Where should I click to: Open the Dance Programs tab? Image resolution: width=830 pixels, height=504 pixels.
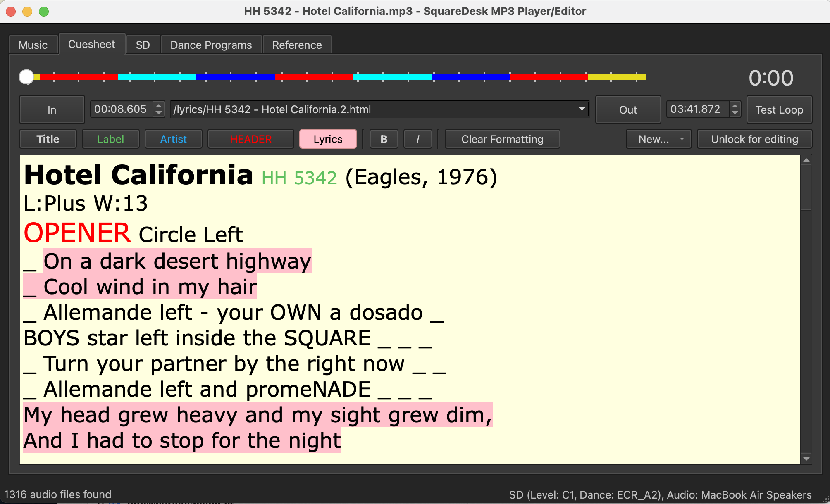pos(211,45)
